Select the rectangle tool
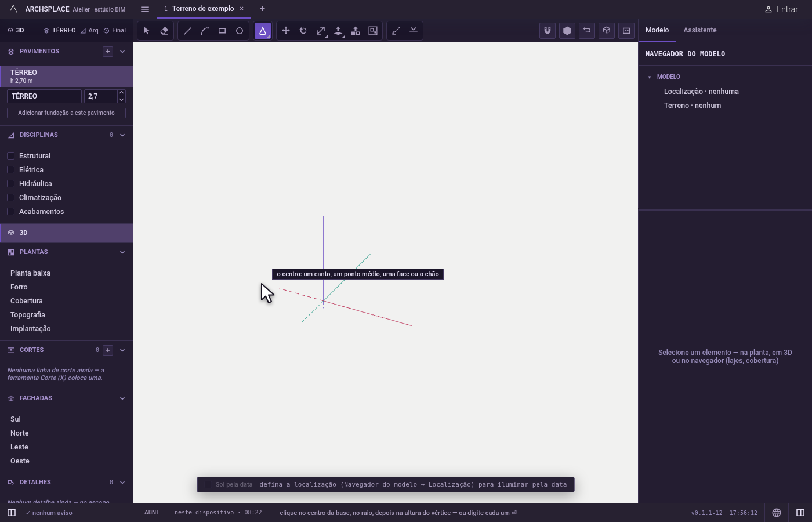The width and height of the screenshot is (812, 522). click(x=222, y=31)
